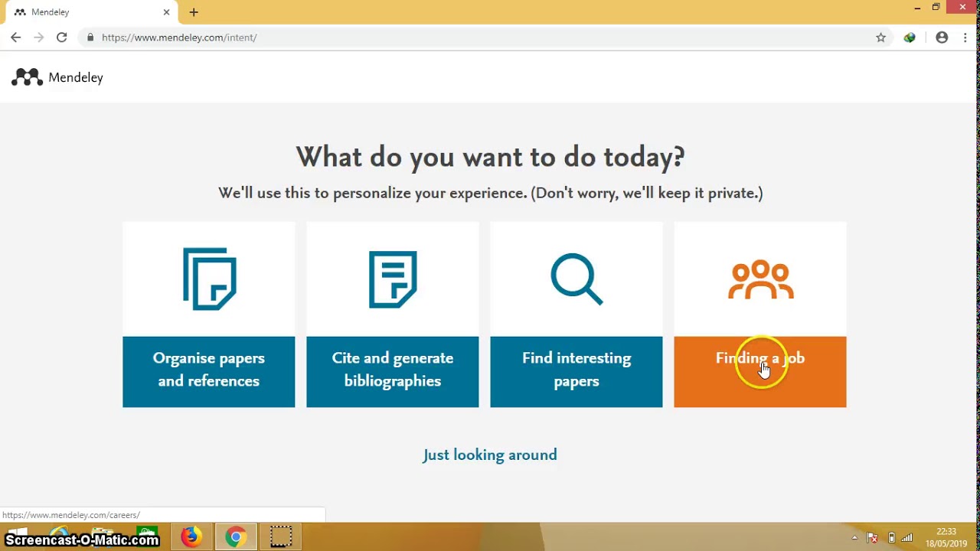This screenshot has height=551, width=980.
Task: Click the orange people group icon
Action: click(x=760, y=279)
